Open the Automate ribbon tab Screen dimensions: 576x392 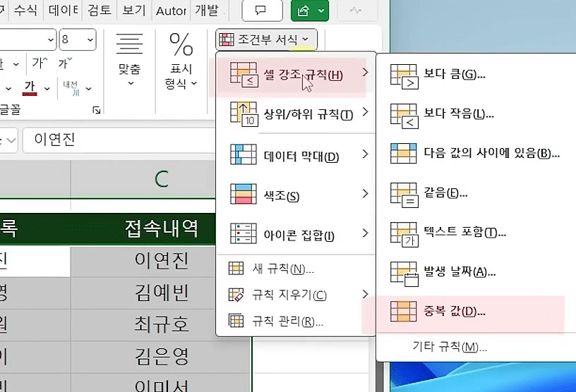point(171,11)
